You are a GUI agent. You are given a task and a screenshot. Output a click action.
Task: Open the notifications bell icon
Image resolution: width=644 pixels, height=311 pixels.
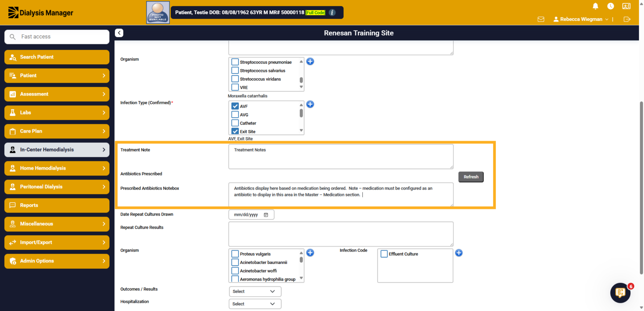[x=595, y=6]
